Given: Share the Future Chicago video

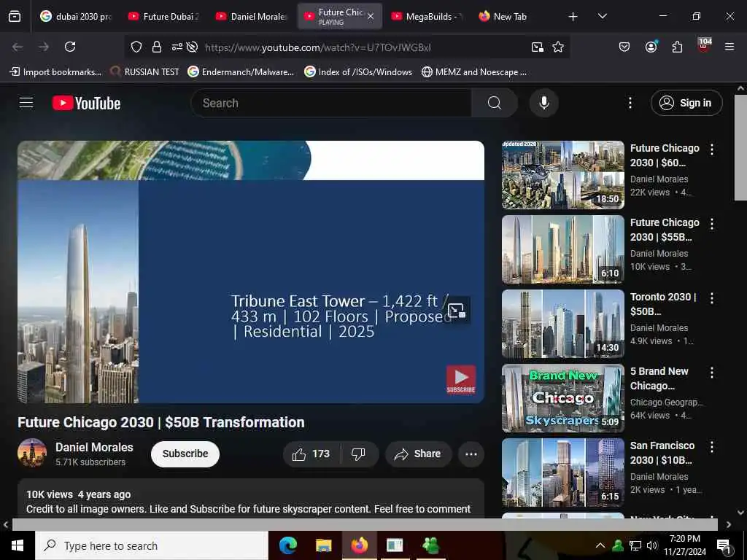Looking at the screenshot, I should click(418, 454).
